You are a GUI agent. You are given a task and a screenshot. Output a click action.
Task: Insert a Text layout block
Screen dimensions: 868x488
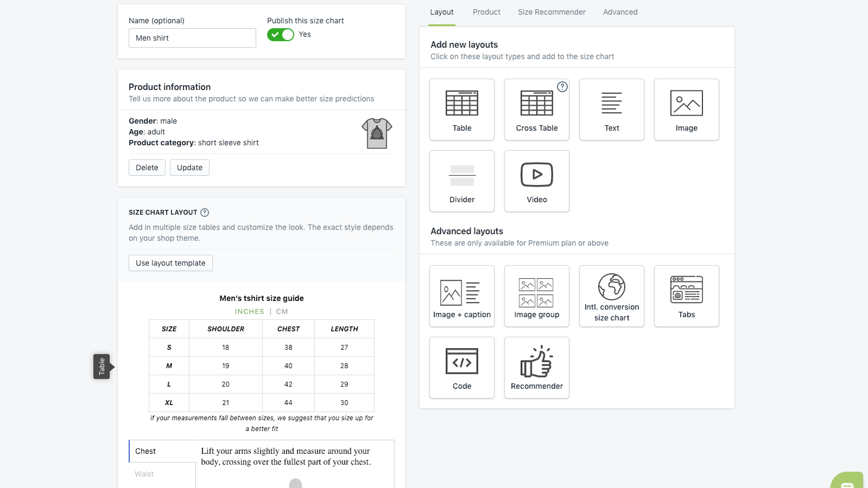611,110
